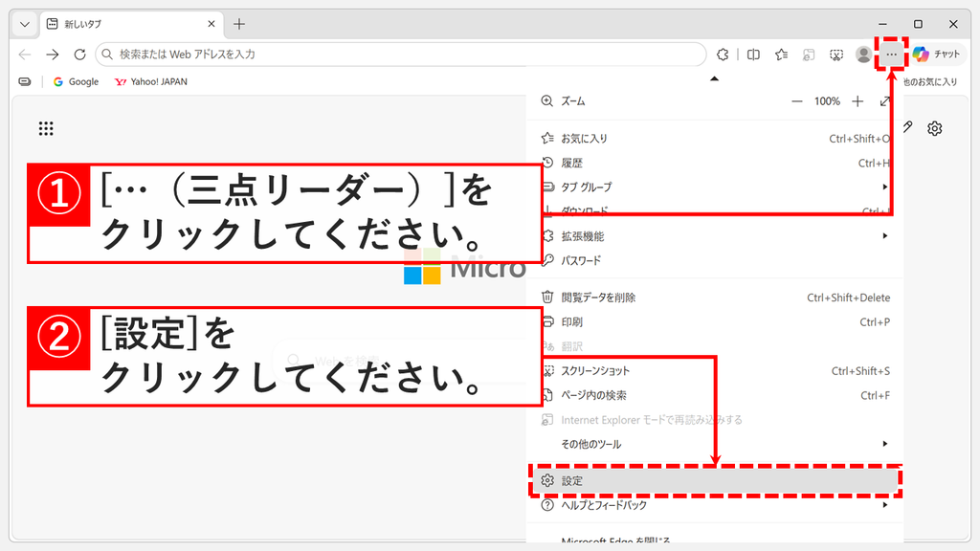Open a new tab with plus button
The image size is (980, 551).
(x=238, y=24)
